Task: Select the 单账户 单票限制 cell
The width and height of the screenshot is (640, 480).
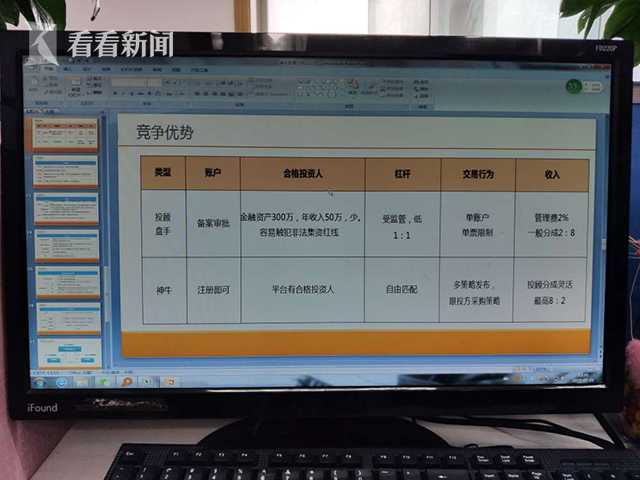Action: (477, 225)
